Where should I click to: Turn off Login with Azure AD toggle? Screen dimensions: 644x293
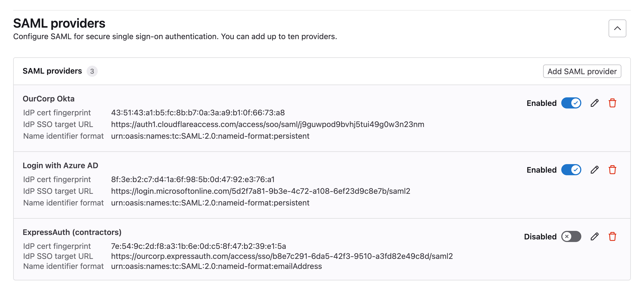(571, 170)
